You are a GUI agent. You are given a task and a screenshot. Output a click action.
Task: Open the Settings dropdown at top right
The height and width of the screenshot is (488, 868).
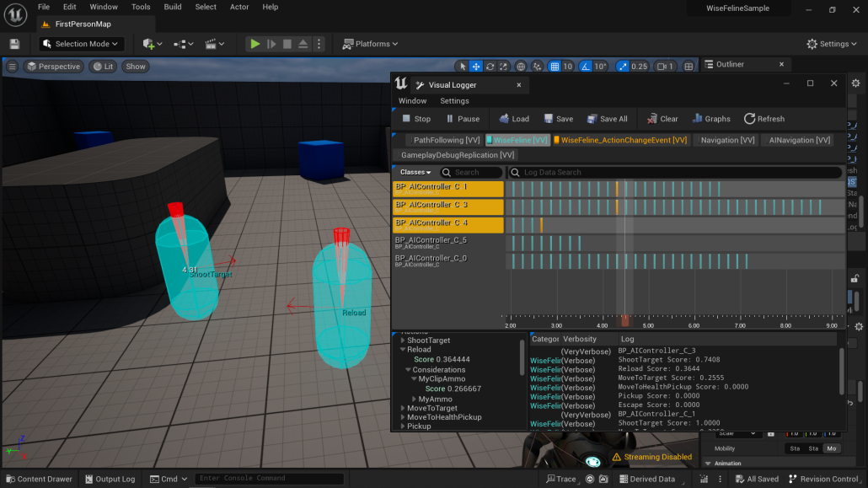832,44
